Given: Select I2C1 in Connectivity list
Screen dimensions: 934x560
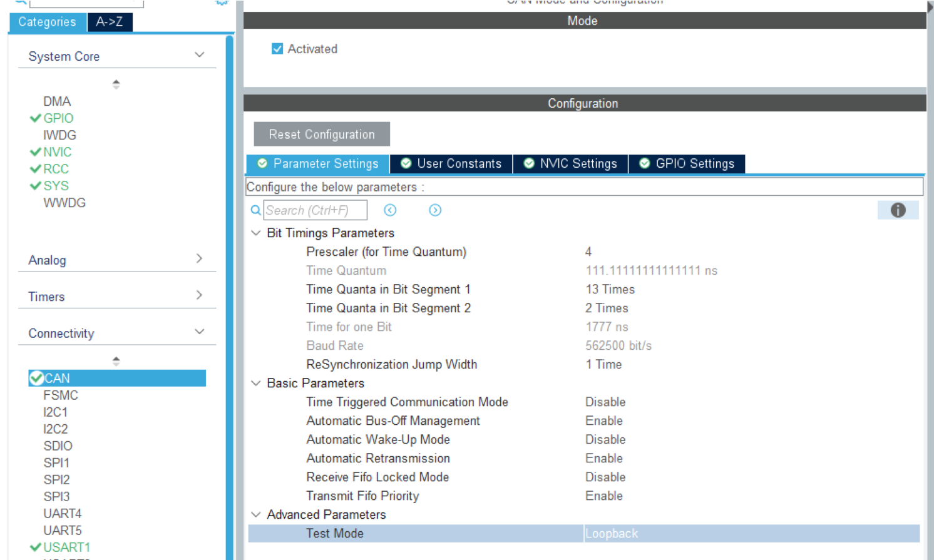Looking at the screenshot, I should click(55, 412).
